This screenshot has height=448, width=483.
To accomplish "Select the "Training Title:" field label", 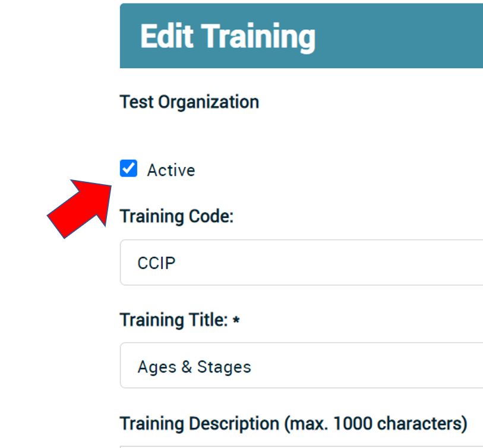I will click(x=173, y=320).
